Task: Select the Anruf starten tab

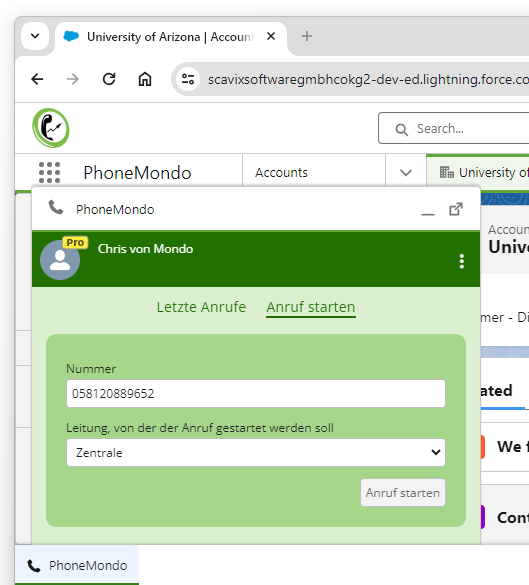Action: point(311,307)
